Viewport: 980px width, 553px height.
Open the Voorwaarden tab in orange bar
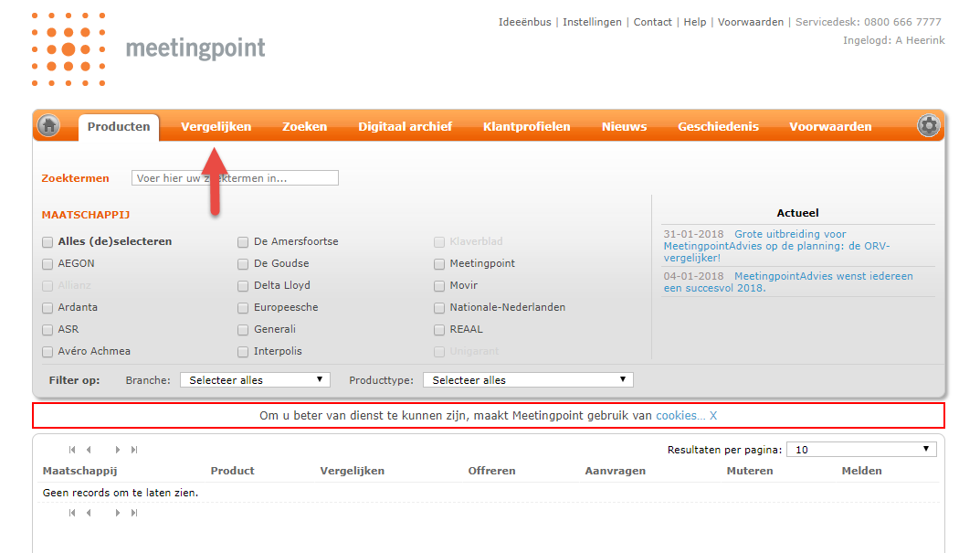click(x=830, y=126)
